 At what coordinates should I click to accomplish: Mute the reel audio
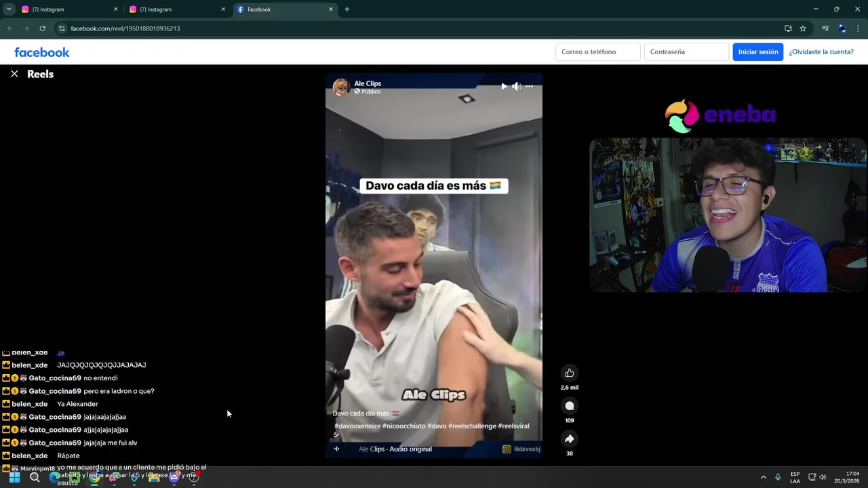pos(517,86)
